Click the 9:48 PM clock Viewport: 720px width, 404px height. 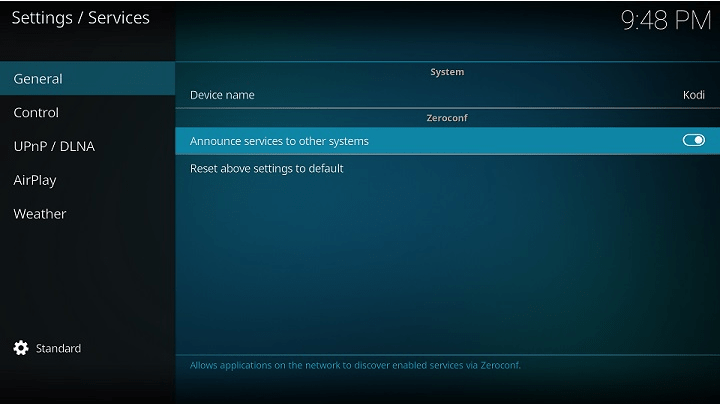coord(666,20)
